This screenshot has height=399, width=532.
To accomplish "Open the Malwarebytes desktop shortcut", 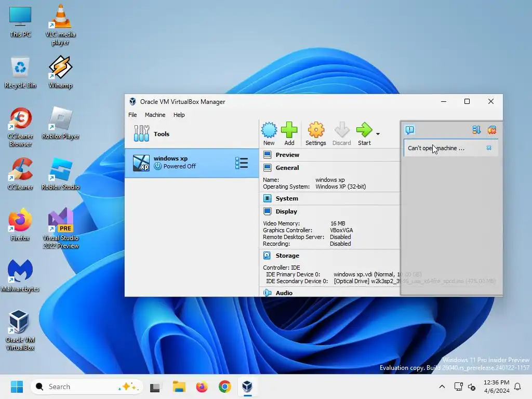I will pyautogui.click(x=20, y=275).
